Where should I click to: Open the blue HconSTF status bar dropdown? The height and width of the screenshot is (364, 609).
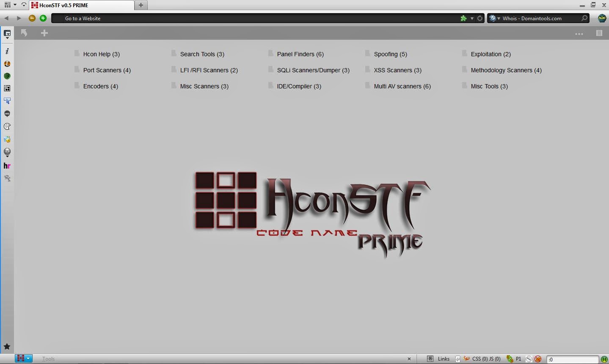coord(24,359)
